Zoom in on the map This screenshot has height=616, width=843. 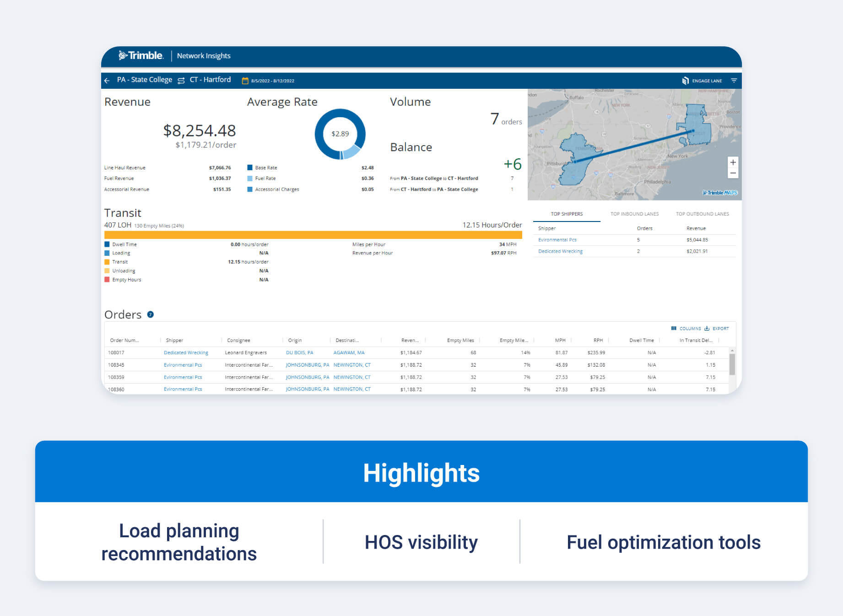[733, 162]
